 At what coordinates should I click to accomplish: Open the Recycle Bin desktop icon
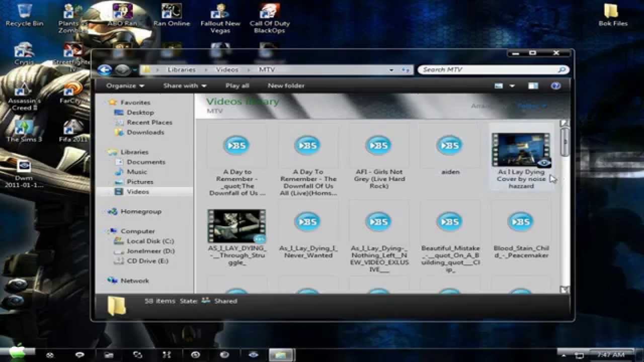tap(24, 15)
